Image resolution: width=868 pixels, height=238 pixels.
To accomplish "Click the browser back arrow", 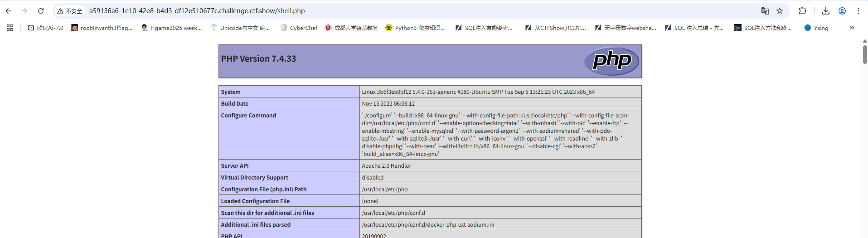I will (8, 11).
